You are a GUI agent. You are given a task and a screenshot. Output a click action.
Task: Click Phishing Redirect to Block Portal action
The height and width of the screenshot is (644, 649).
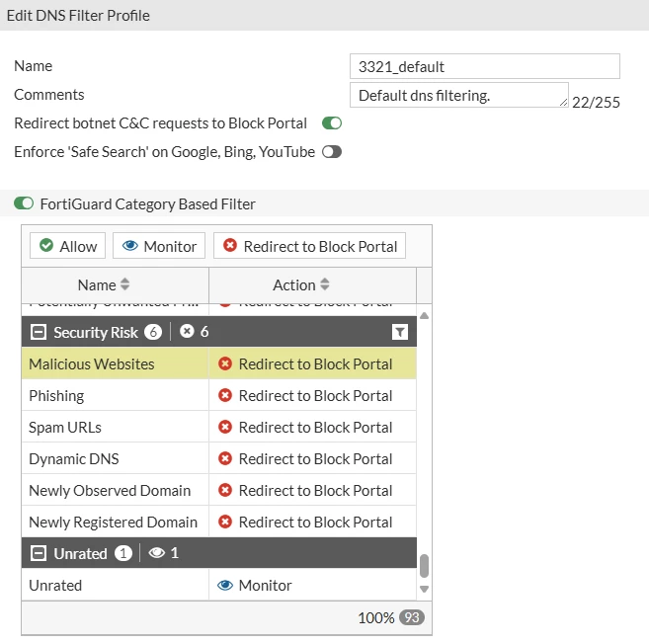pos(315,396)
